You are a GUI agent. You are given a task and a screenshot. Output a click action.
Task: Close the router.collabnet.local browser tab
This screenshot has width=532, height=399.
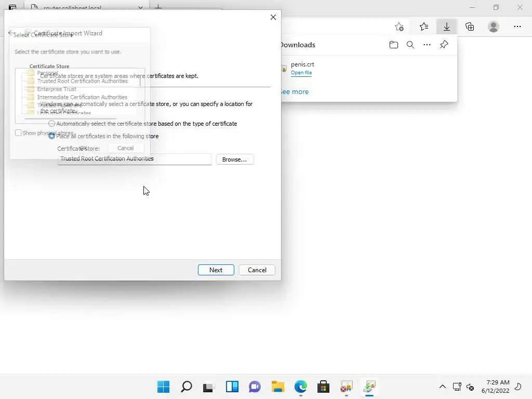click(x=140, y=7)
